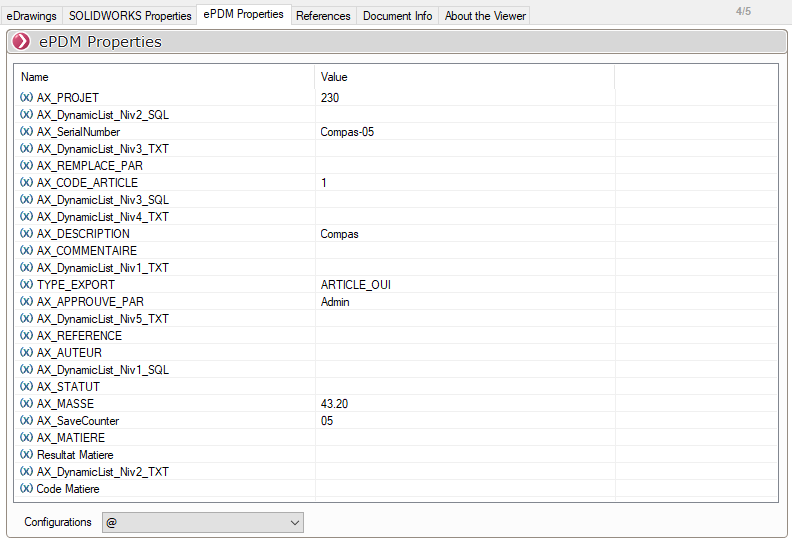Switch to the References tab
Screen dimensions: 792x540
pyautogui.click(x=323, y=16)
